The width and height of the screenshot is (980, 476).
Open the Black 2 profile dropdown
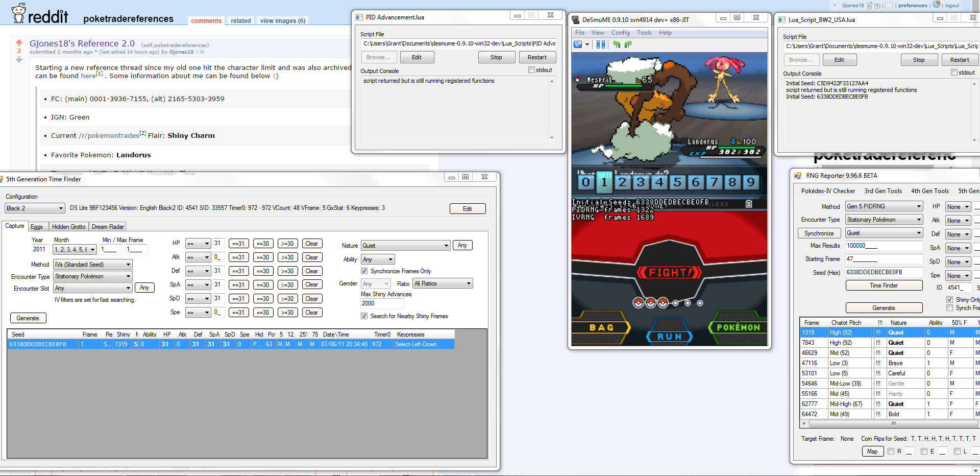35,208
